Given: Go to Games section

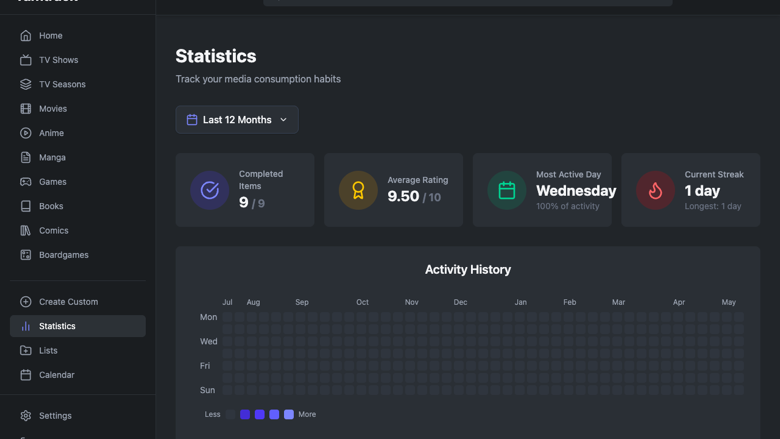Looking at the screenshot, I should click(78, 182).
